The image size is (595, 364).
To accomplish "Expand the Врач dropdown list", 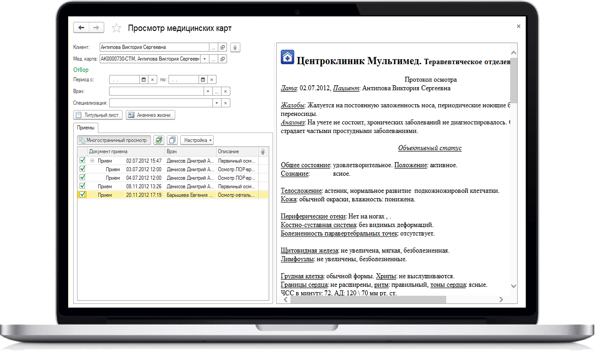I will pos(208,91).
